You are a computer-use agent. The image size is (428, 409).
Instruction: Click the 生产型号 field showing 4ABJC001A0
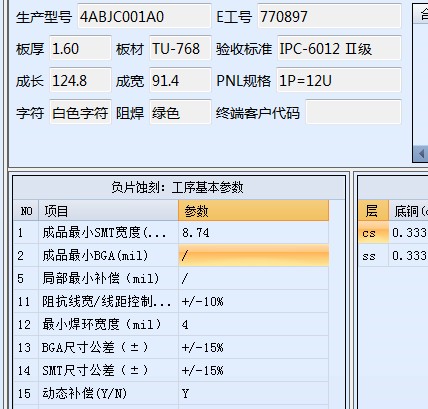[x=144, y=16]
